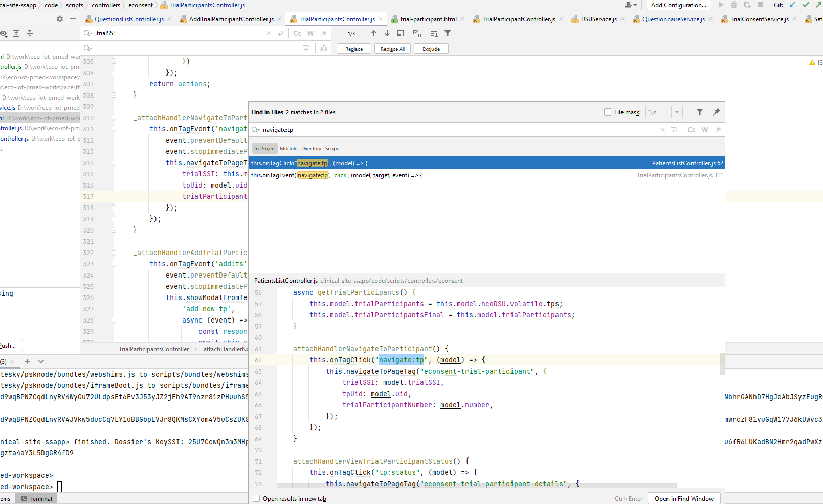Toggle Match Case in editor search bar
This screenshot has width=823, height=504.
pyautogui.click(x=297, y=33)
